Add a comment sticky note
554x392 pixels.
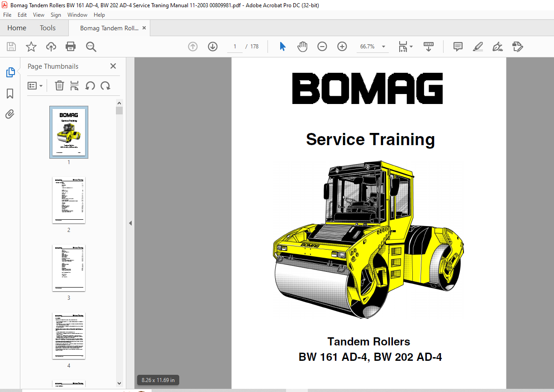[x=458, y=47]
